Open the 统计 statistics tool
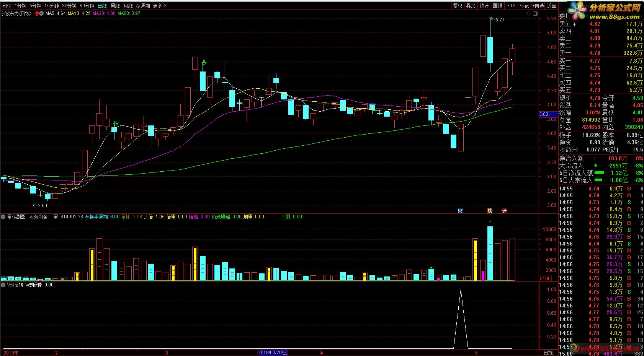This screenshot has height=356, width=644. point(484,6)
